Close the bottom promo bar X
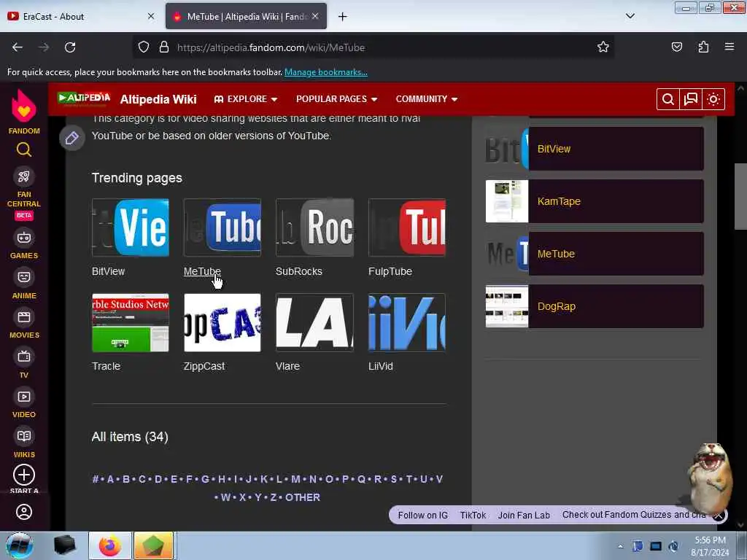The width and height of the screenshot is (747, 560). coord(719,516)
